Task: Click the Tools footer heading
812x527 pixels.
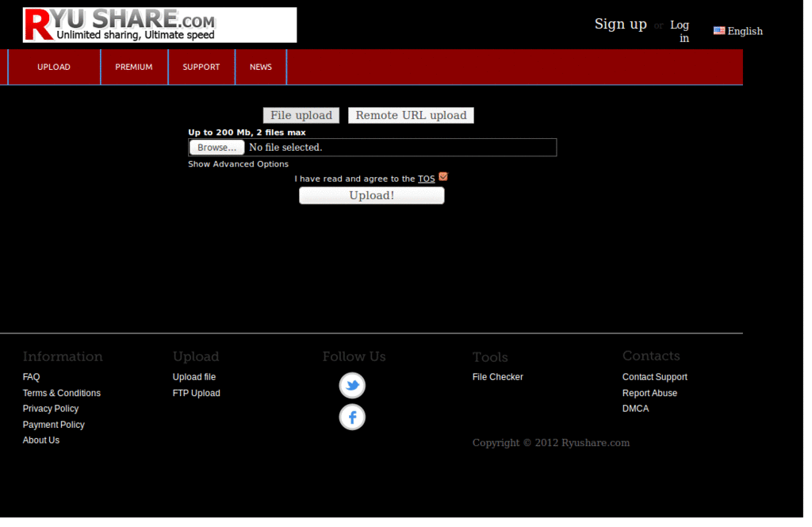Action: click(490, 357)
